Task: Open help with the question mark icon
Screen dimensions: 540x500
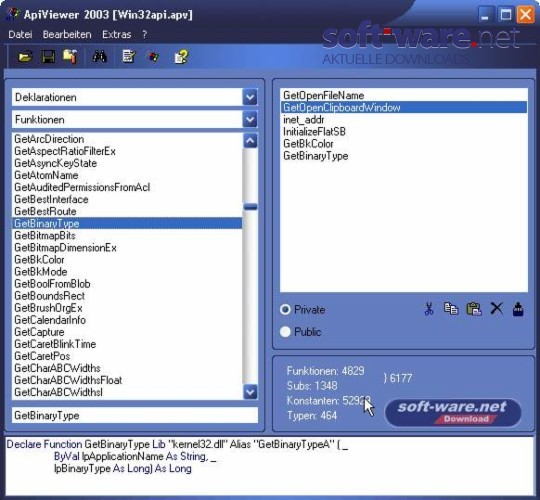Action: [181, 57]
